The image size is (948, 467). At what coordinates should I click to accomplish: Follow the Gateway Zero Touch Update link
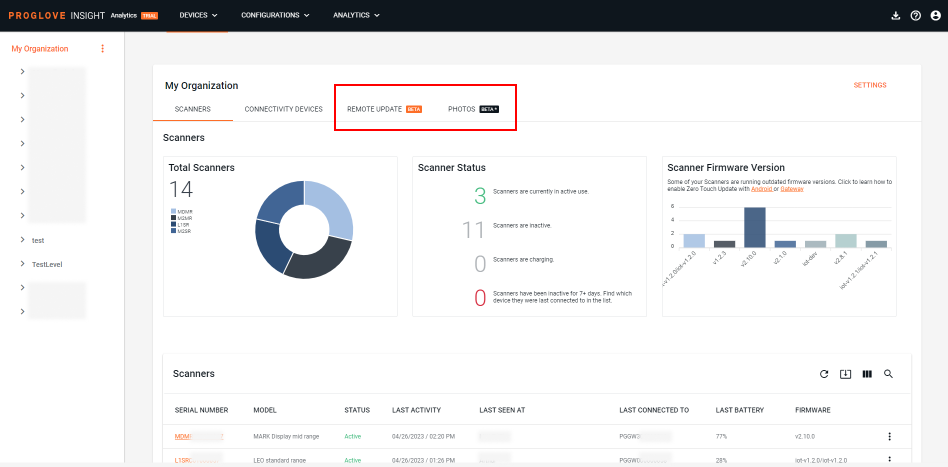(x=791, y=189)
